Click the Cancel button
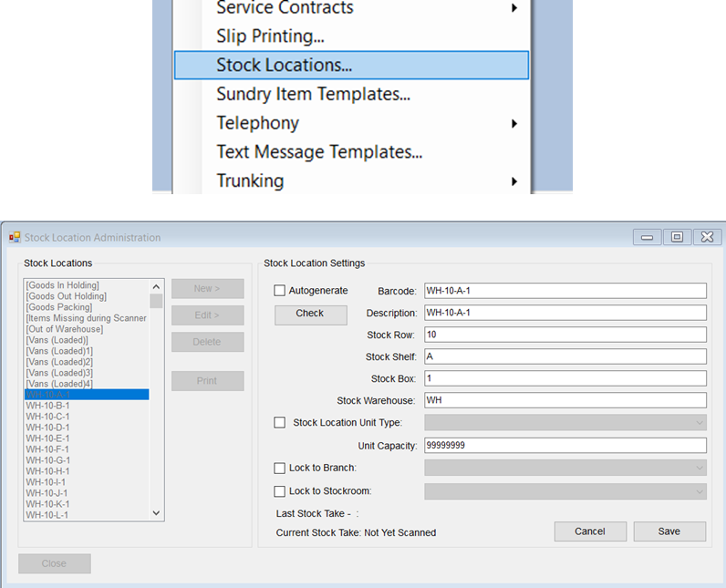Viewport: 726px width, 588px height. tap(590, 531)
